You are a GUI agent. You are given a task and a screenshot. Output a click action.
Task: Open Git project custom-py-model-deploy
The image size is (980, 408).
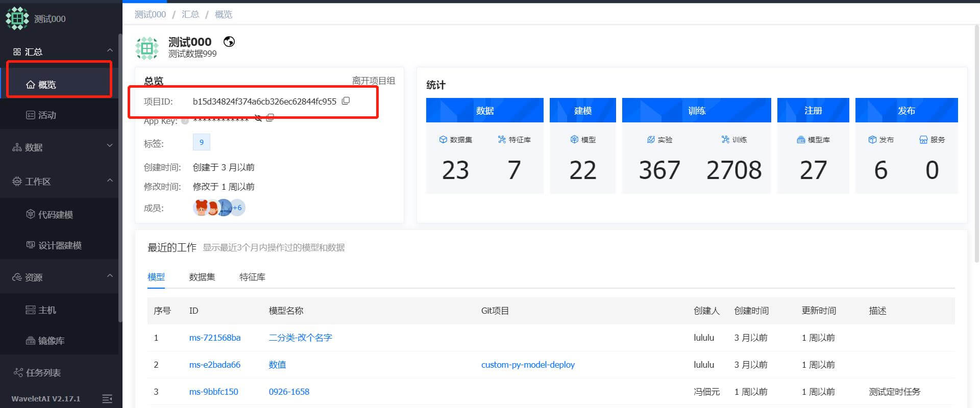[x=528, y=365]
